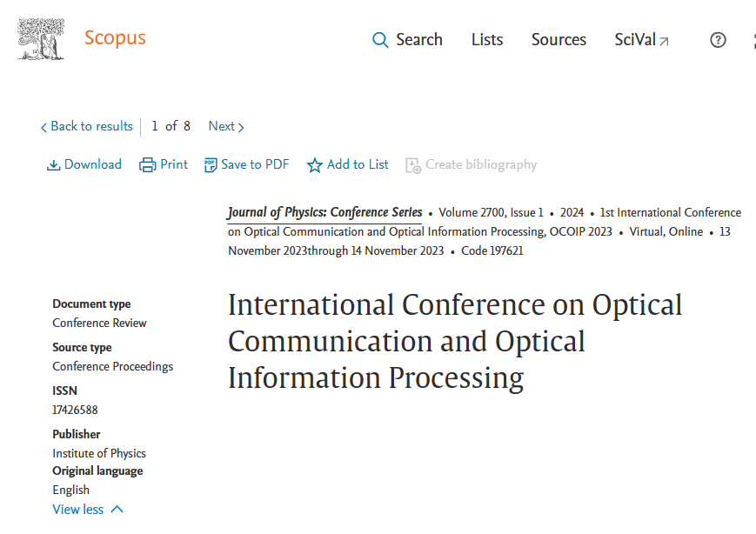Click the "1 of 8" result counter

(171, 126)
